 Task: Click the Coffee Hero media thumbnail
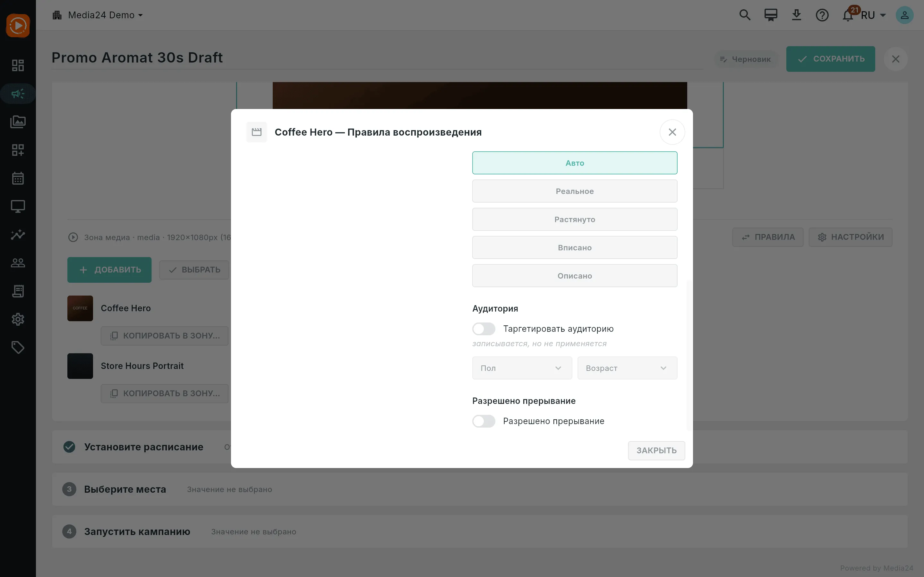point(80,308)
